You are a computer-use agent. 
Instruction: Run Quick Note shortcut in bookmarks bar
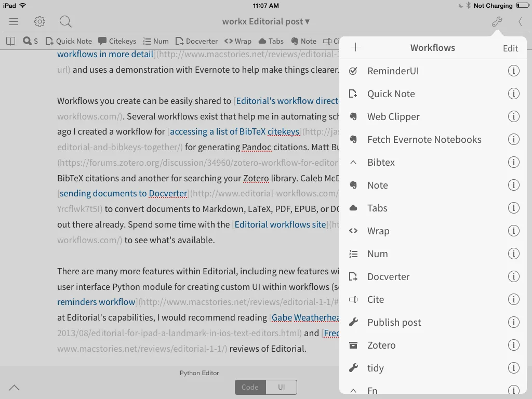69,42
